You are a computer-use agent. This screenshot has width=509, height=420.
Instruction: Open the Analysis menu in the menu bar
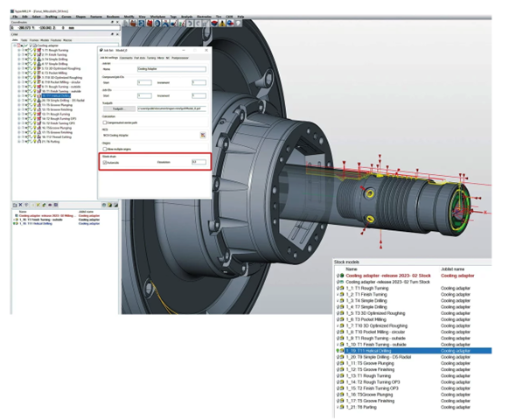pos(186,17)
